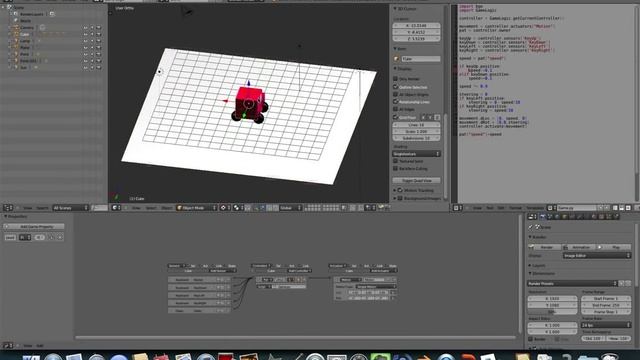Click the Game.py text file name field

pyautogui.click(x=577, y=208)
